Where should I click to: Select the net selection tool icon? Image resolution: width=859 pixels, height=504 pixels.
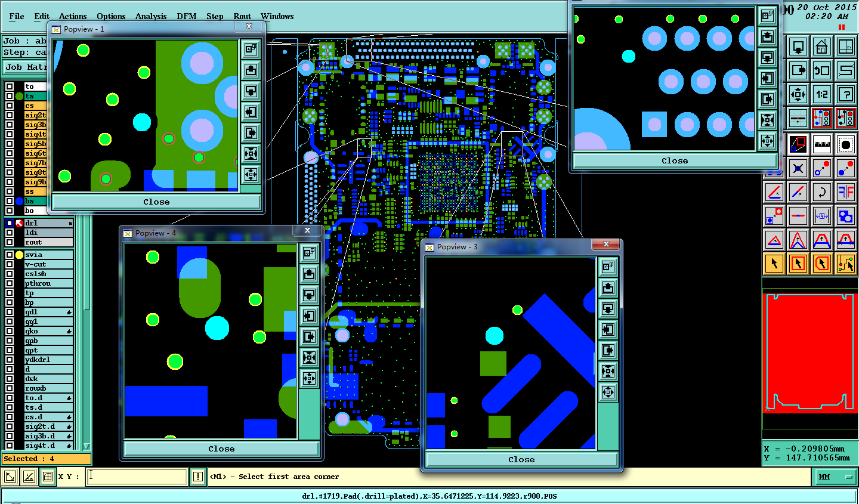pos(845,263)
